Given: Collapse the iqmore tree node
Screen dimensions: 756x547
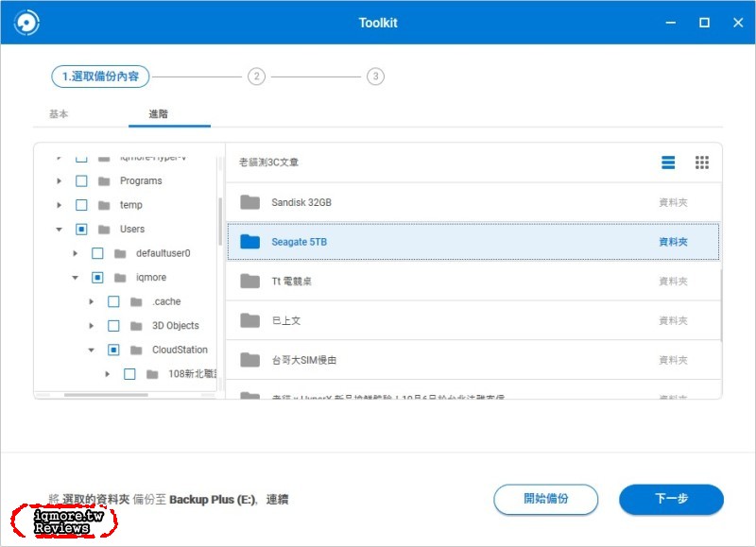Looking at the screenshot, I should [x=76, y=277].
